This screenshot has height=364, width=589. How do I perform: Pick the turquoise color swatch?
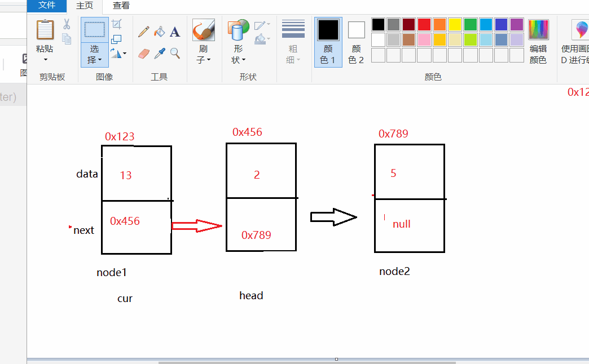(x=486, y=24)
